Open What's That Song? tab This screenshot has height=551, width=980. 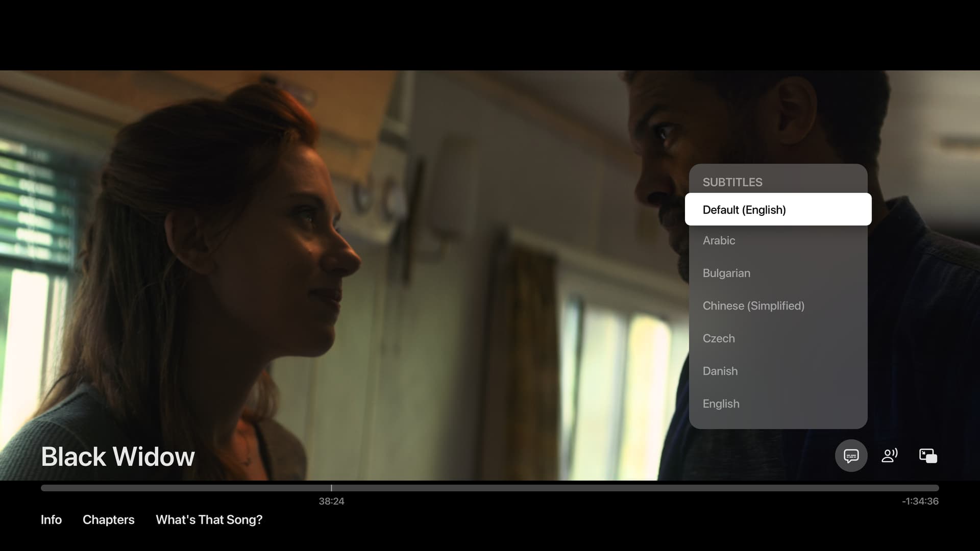(209, 519)
